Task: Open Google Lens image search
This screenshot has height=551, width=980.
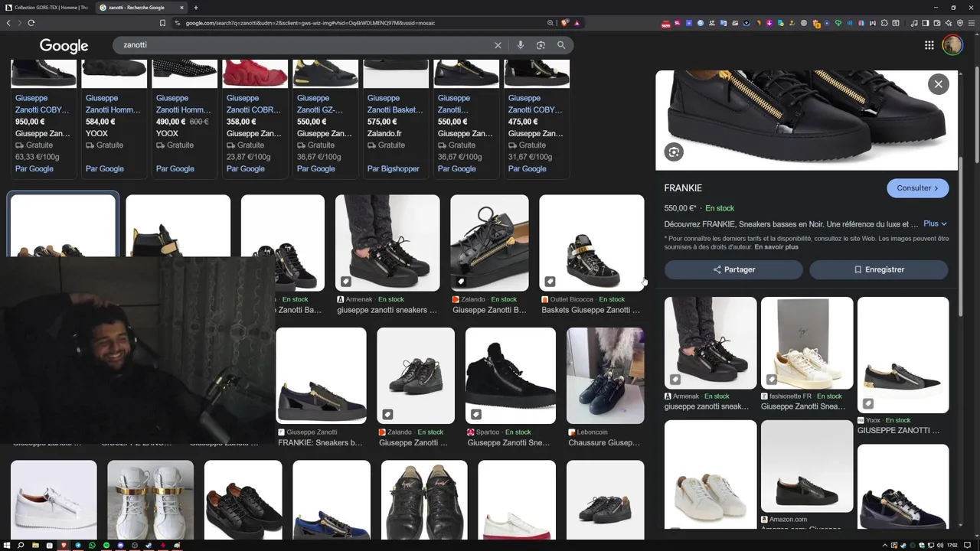Action: [x=541, y=45]
